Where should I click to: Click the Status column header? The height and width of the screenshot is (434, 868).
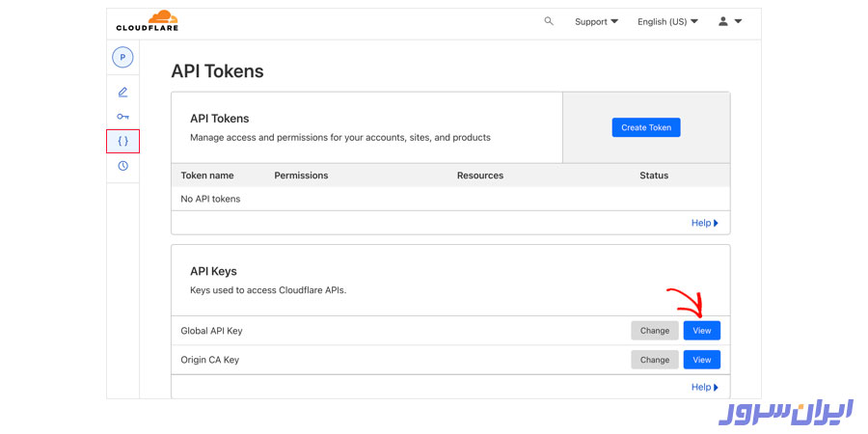click(654, 176)
